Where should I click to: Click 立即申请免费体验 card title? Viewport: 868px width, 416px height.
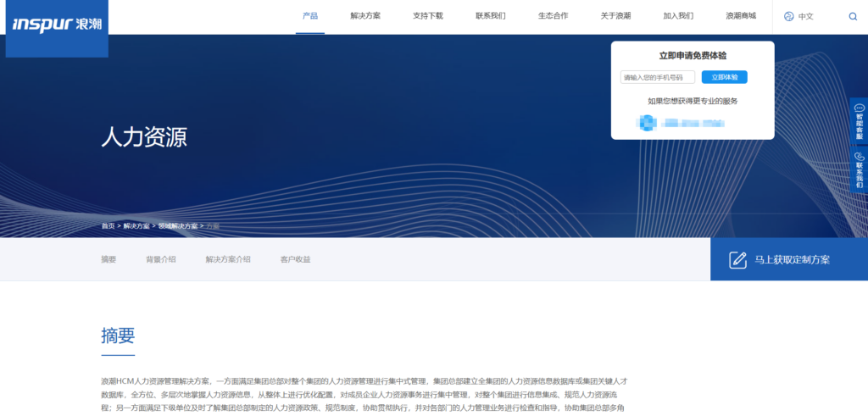693,56
